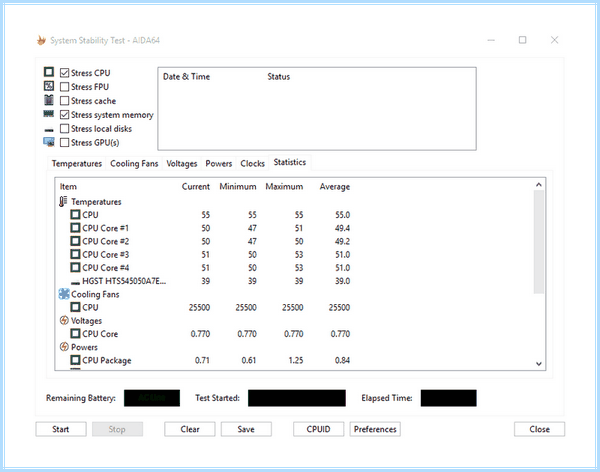The height and width of the screenshot is (472, 600).
Task: Click the fan icon of Cooling Fans group
Action: tap(64, 294)
